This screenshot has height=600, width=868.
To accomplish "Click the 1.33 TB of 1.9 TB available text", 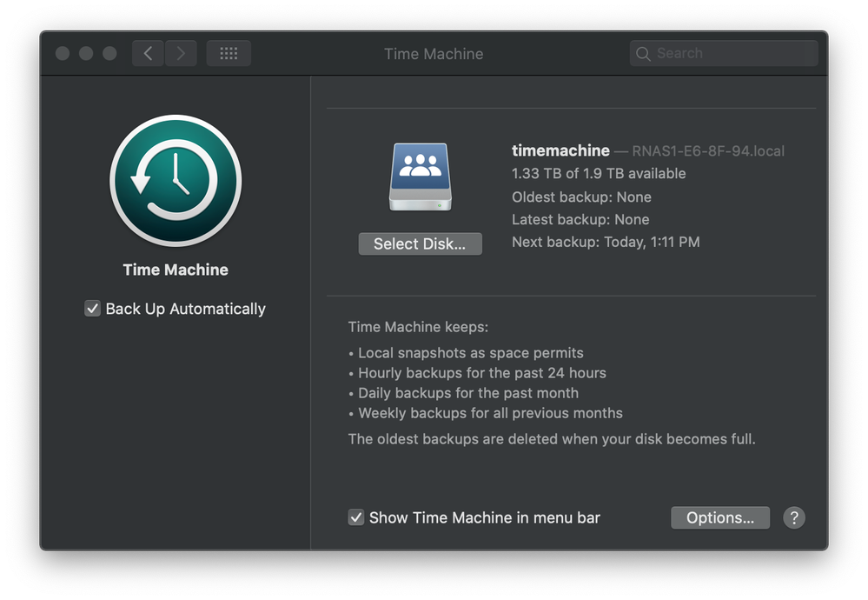I will point(599,173).
